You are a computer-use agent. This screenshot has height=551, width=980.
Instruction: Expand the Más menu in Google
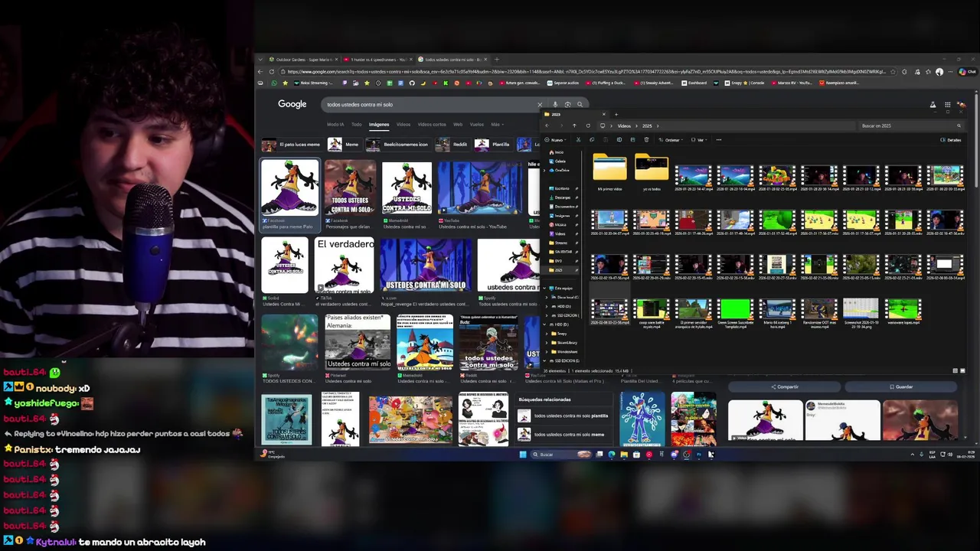496,124
